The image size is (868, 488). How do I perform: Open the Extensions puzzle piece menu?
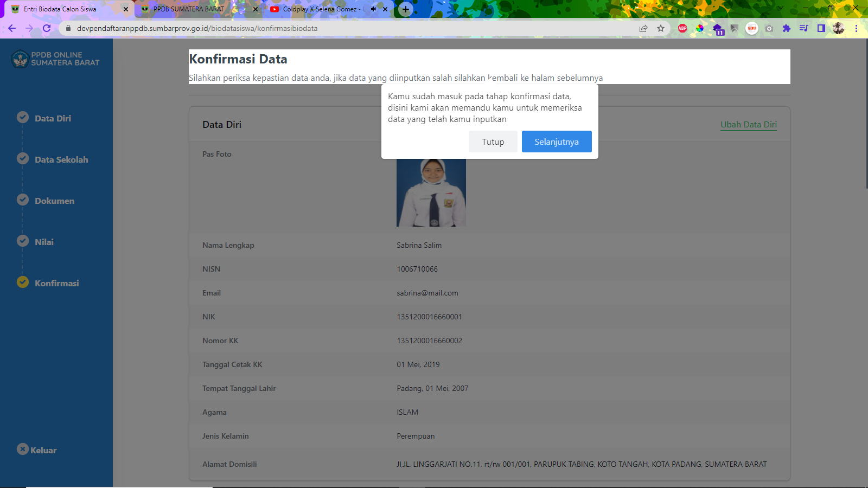click(787, 28)
